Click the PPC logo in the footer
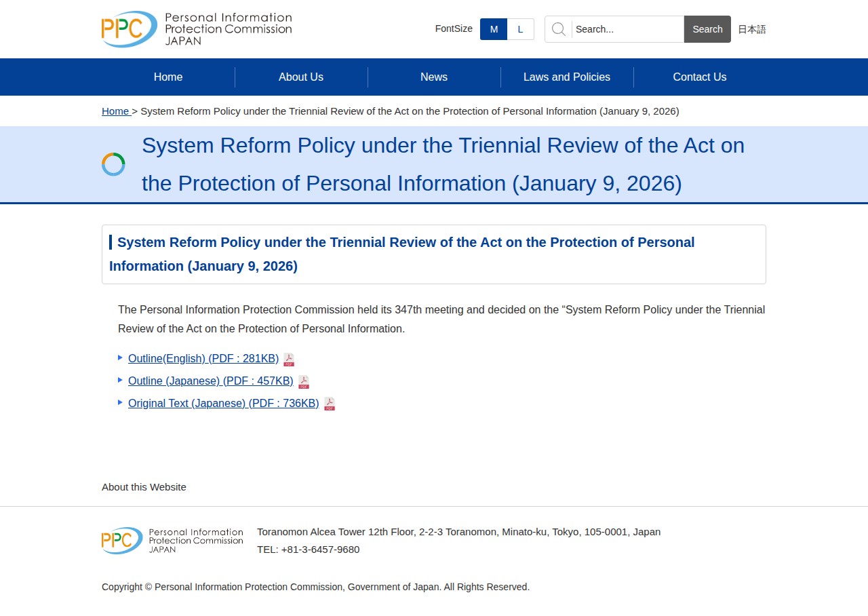Screen dimensions: 868x616 [172, 541]
